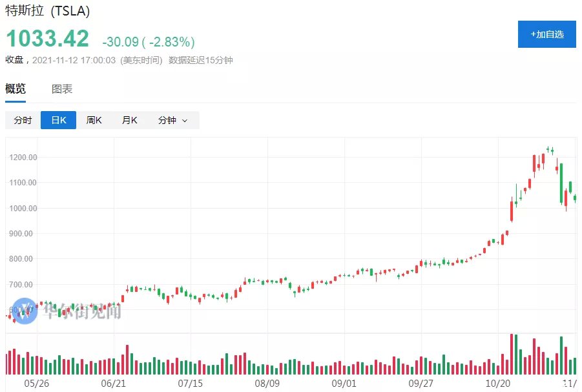Select the 概览 overview tab
Image resolution: width=582 pixels, height=392 pixels.
click(16, 88)
